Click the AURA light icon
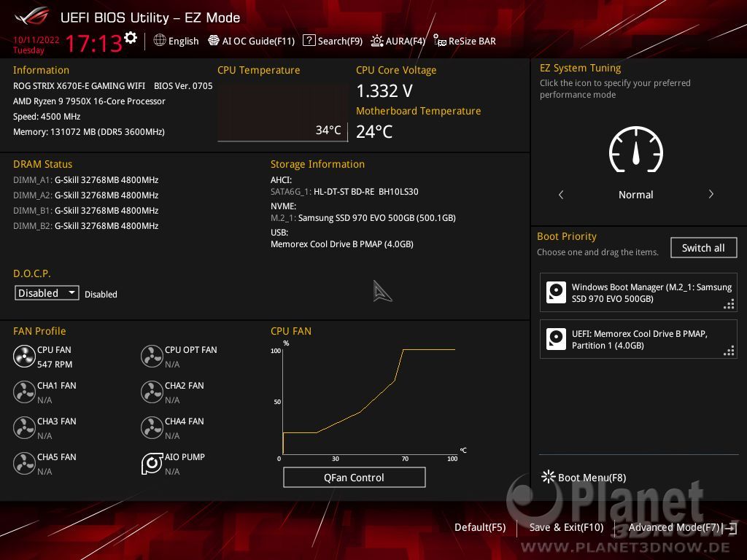 tap(377, 41)
